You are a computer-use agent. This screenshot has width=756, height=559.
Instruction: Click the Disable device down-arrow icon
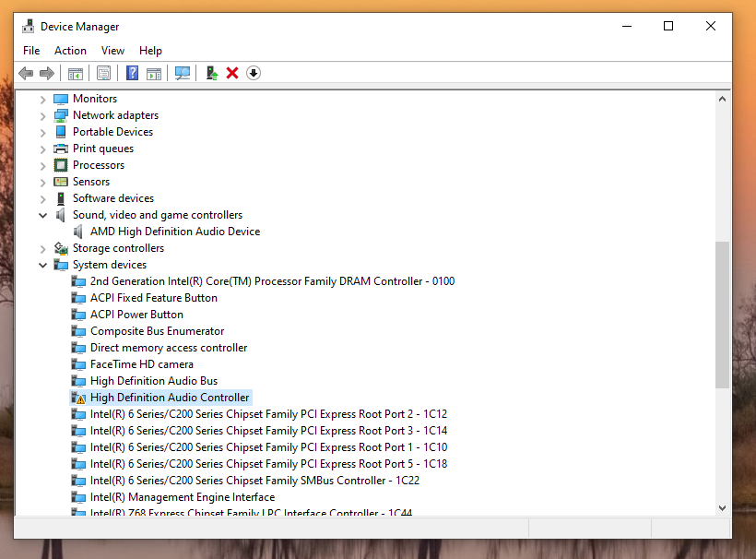[x=254, y=73]
